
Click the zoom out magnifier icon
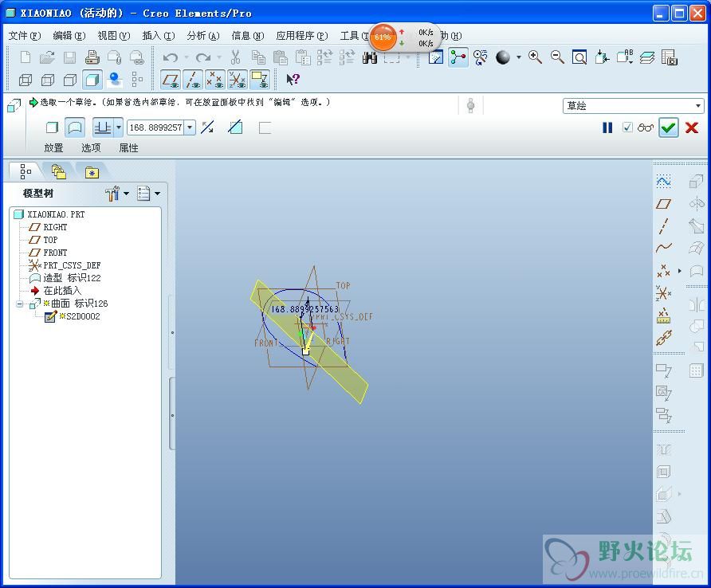click(x=557, y=57)
